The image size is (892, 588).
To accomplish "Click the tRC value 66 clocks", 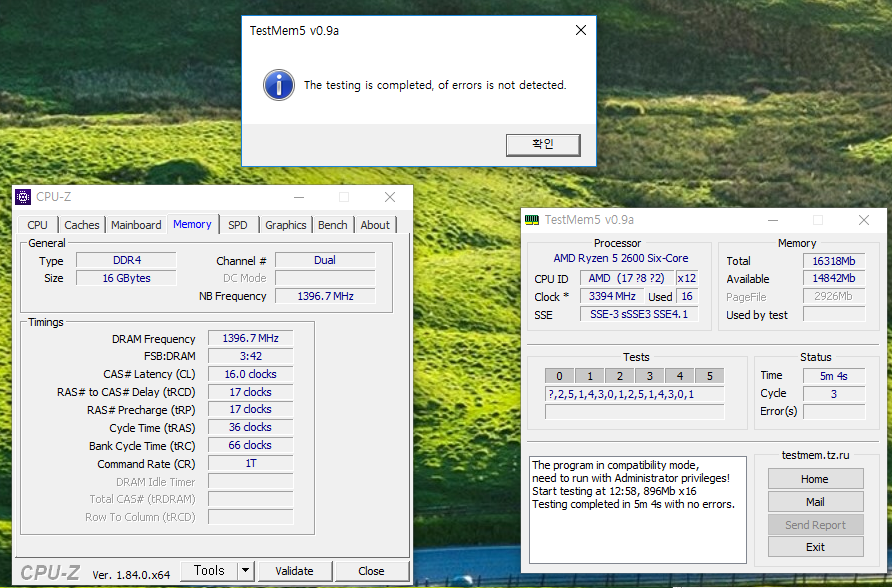I will [250, 445].
